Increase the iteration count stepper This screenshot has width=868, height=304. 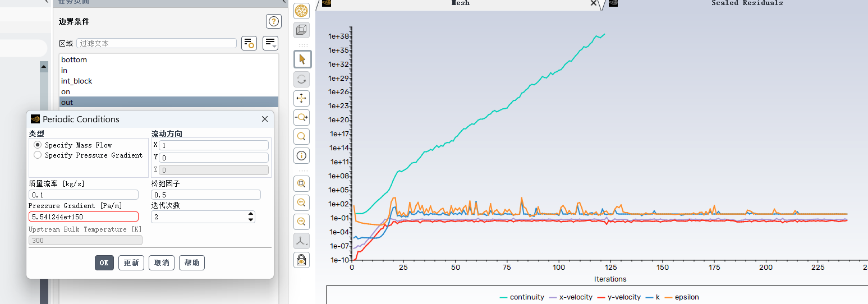[x=250, y=214]
